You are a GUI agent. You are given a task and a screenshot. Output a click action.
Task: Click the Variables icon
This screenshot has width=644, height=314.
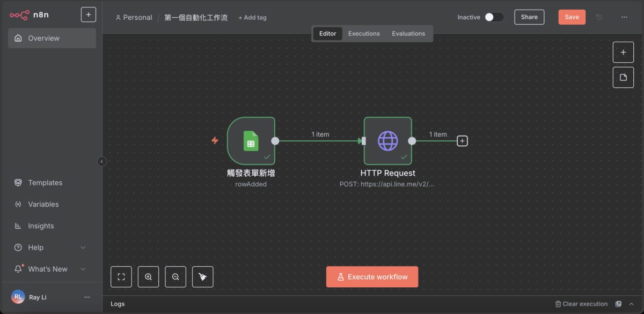18,204
